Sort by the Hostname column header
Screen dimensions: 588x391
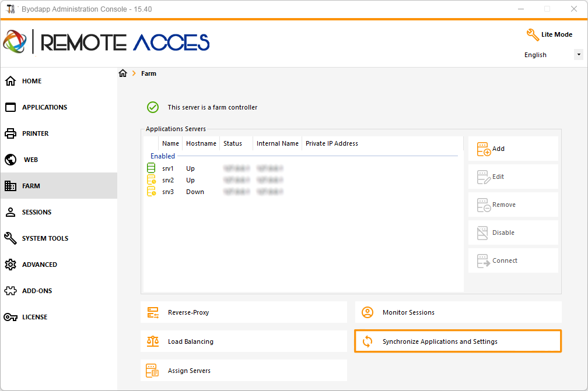pyautogui.click(x=201, y=143)
